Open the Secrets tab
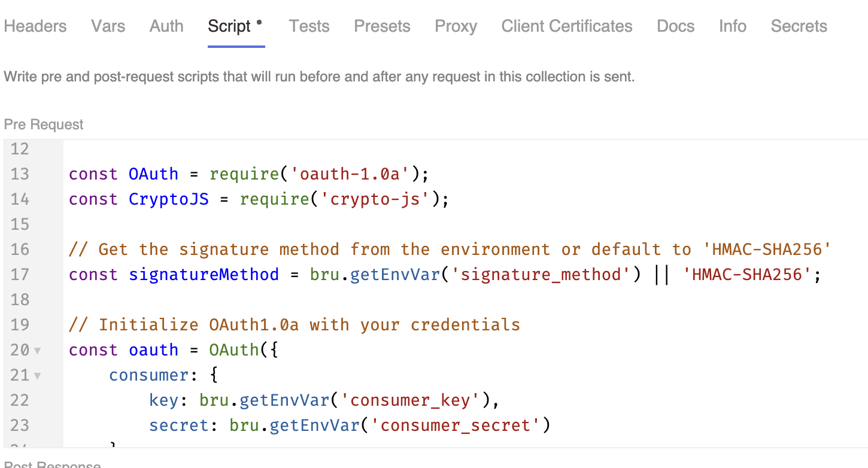868x468 pixels. [799, 26]
